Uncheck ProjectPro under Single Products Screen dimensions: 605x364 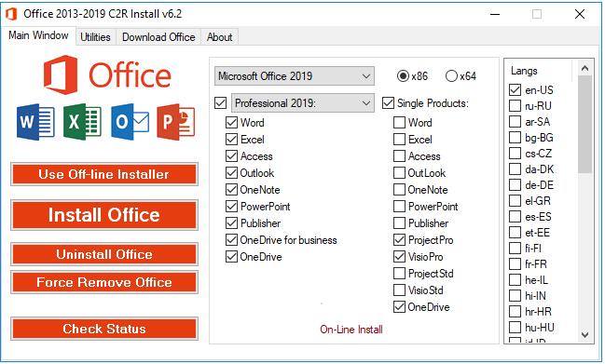[399, 240]
